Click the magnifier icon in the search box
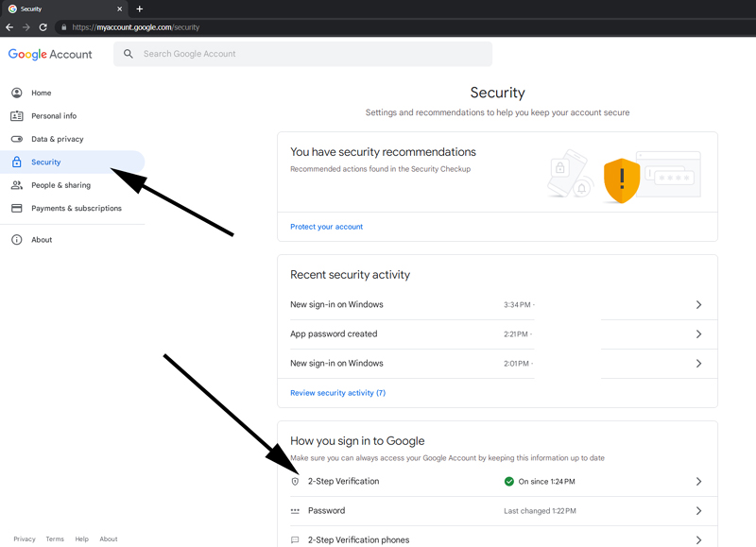This screenshot has width=756, height=547. click(129, 54)
